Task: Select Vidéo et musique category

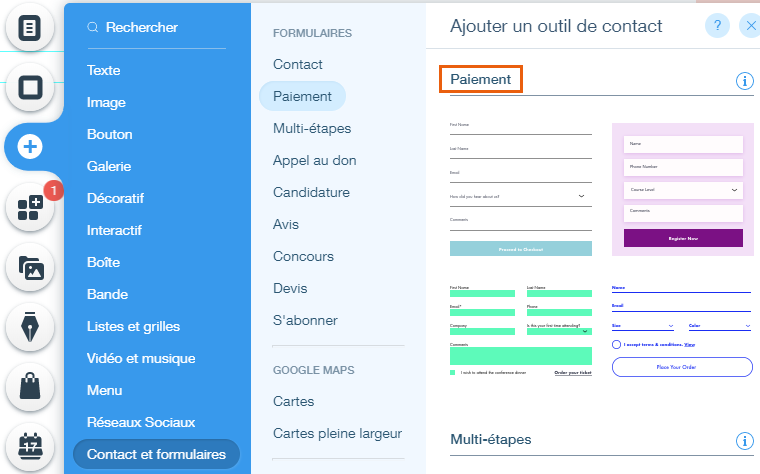Action: pyautogui.click(x=141, y=358)
